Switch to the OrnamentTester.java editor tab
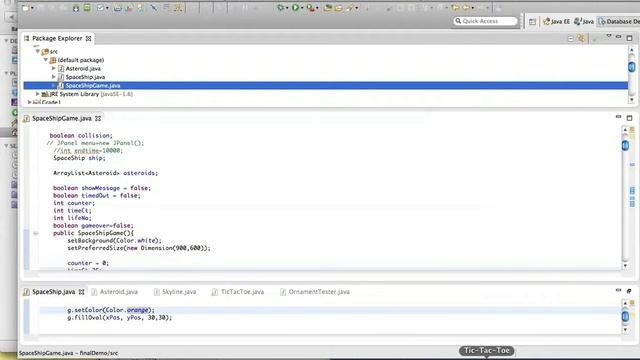The height and width of the screenshot is (360, 640). (x=315, y=292)
